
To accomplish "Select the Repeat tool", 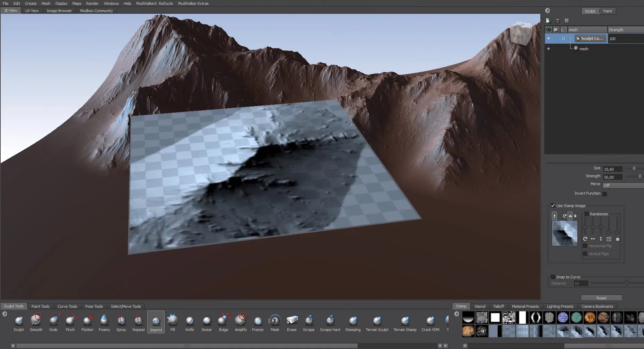I will click(138, 323).
